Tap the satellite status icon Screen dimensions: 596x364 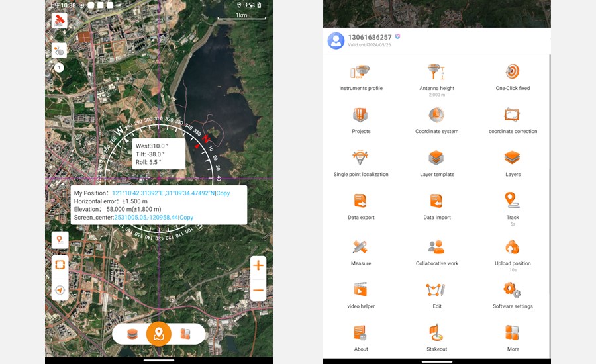click(x=60, y=21)
